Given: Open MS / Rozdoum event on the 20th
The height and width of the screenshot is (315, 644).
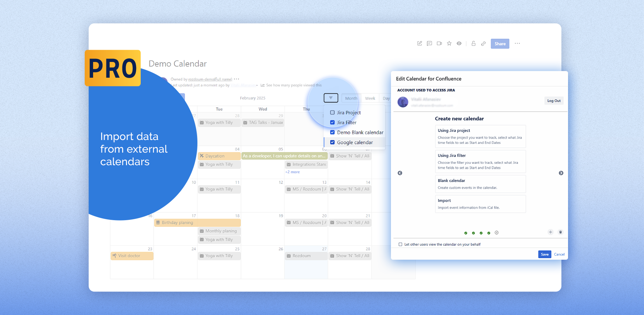Looking at the screenshot, I should [306, 223].
